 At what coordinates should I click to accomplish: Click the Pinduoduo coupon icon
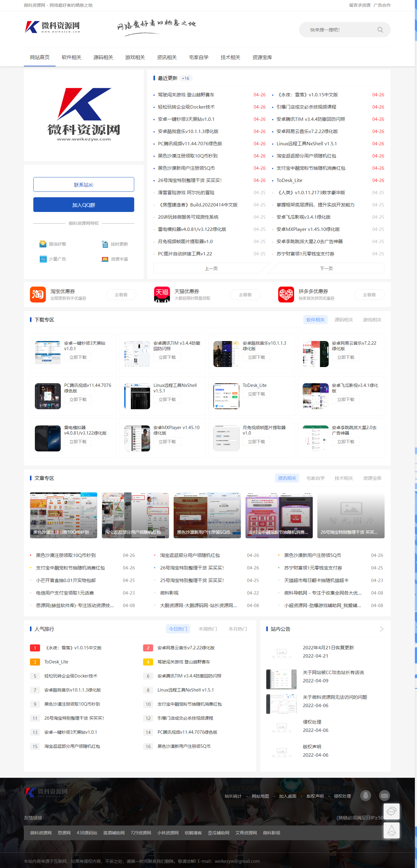pos(286,295)
